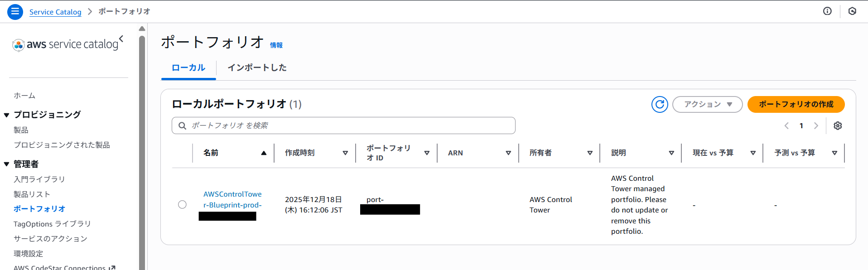Image resolution: width=868 pixels, height=270 pixels.
Task: Click the info icon in top bar
Action: (827, 11)
